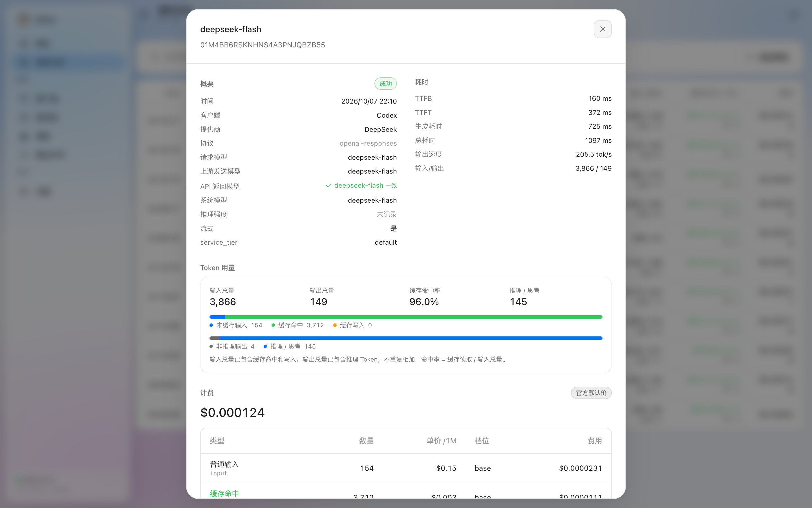The height and width of the screenshot is (508, 812).
Task: Click the 输入总量 figure 3,866
Action: coord(223,302)
